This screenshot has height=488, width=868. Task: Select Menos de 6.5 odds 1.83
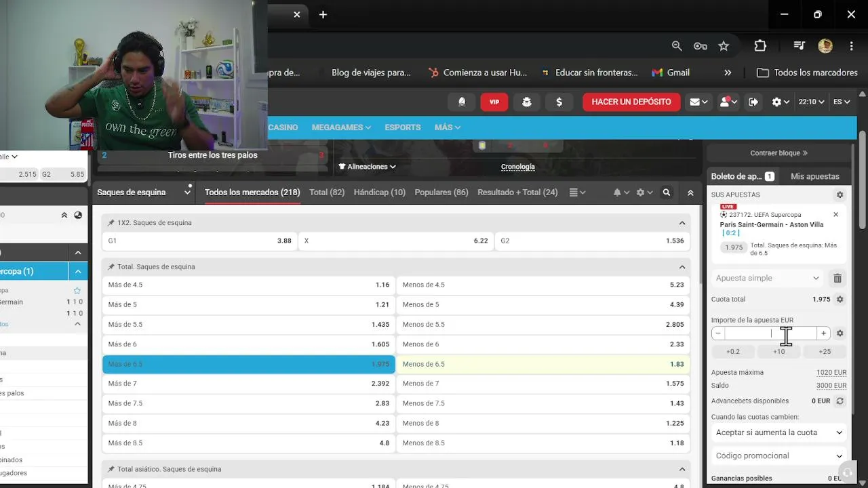(x=543, y=364)
